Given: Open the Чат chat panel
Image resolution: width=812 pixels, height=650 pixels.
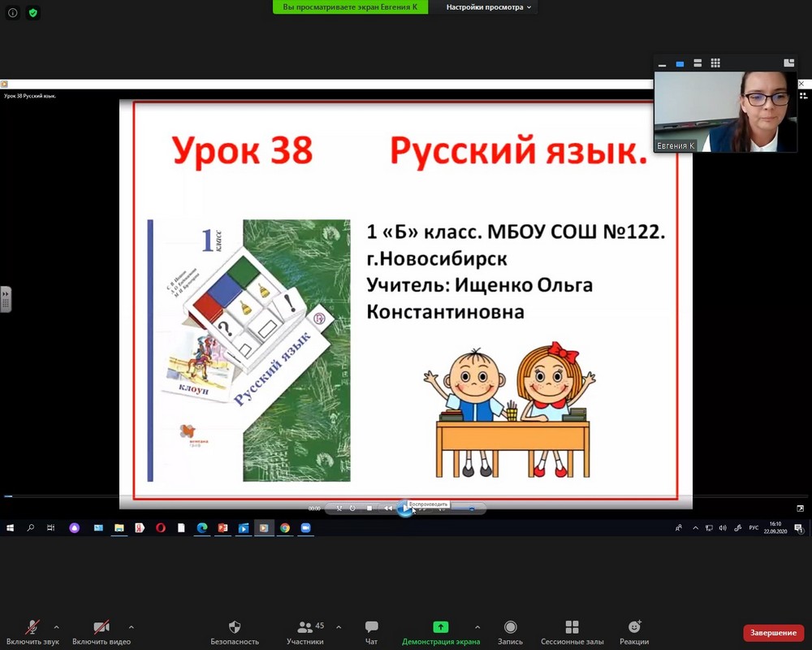Looking at the screenshot, I should tap(371, 631).
